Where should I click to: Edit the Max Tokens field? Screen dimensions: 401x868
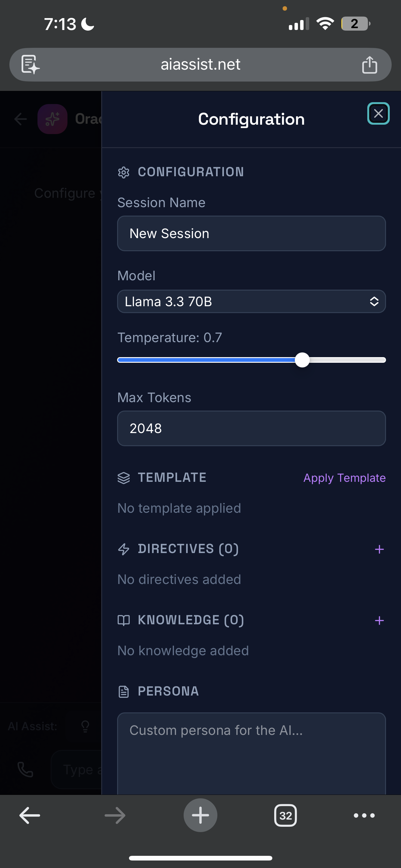251,428
